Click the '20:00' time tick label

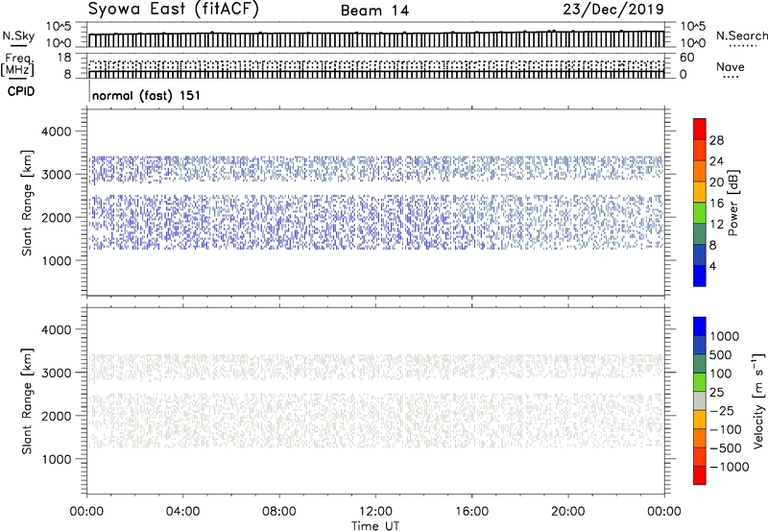(x=568, y=512)
